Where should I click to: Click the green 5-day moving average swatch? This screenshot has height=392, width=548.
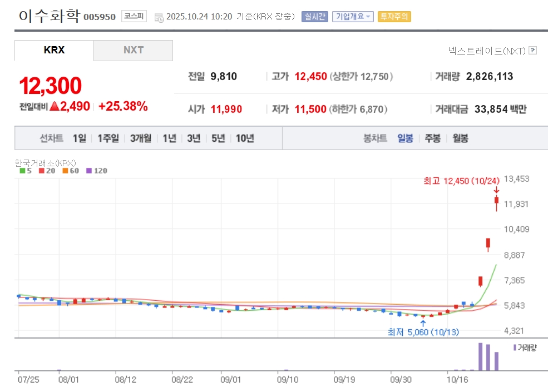tap(22, 171)
